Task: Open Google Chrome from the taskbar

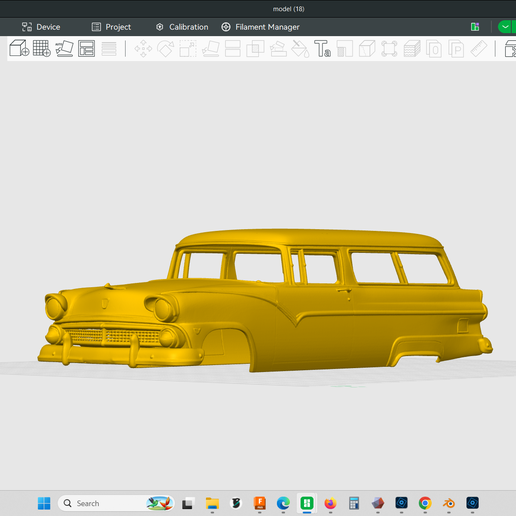Action: pos(425,503)
